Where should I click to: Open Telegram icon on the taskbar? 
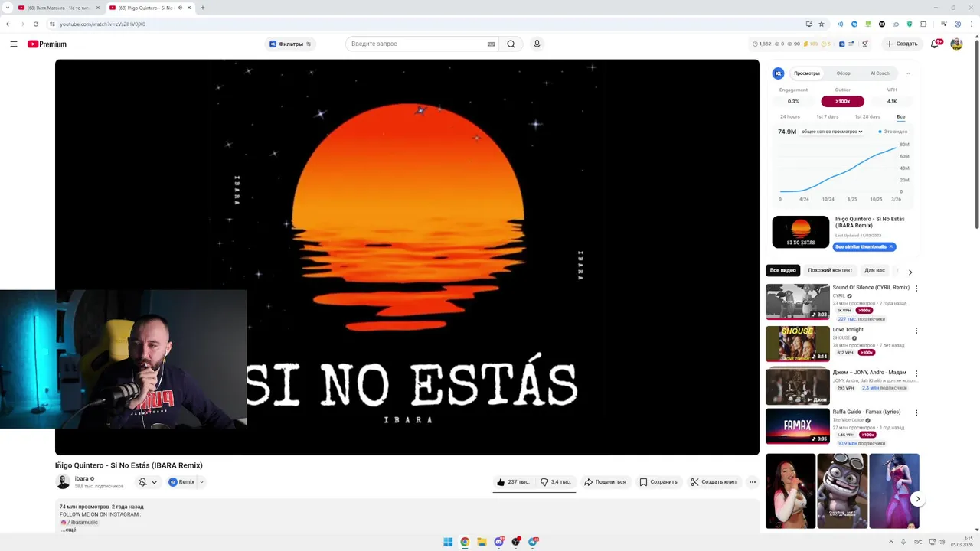point(533,542)
